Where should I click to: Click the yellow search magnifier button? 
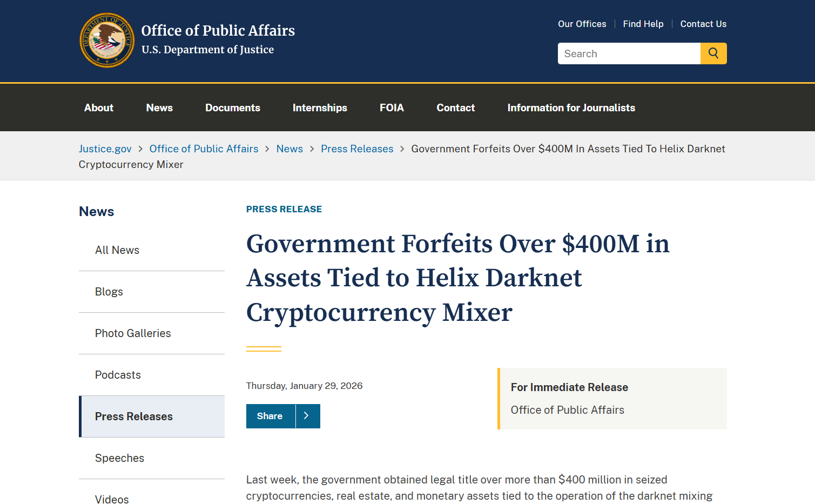click(x=713, y=53)
